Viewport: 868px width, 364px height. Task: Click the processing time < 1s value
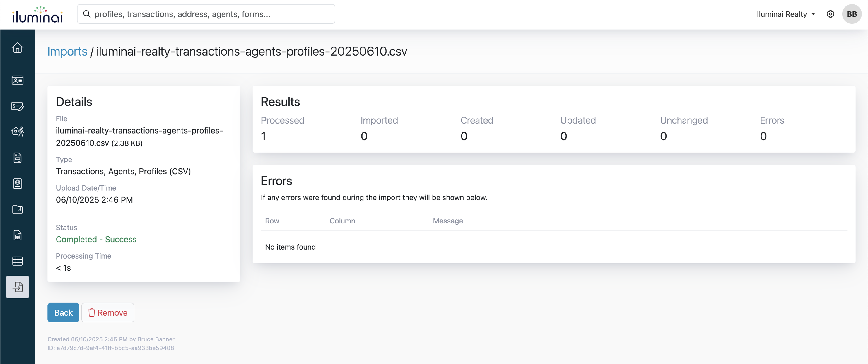click(x=63, y=268)
